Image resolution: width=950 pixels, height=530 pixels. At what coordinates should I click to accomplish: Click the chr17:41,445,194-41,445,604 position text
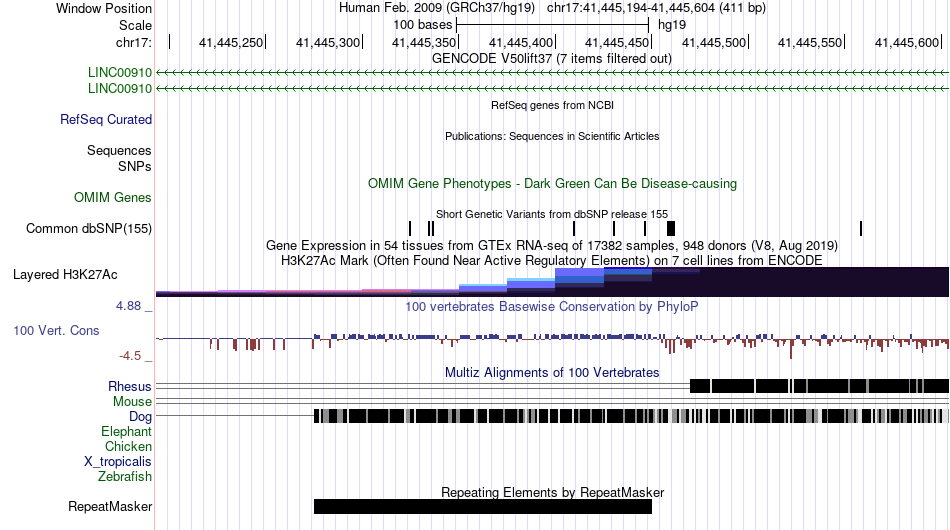click(x=656, y=8)
